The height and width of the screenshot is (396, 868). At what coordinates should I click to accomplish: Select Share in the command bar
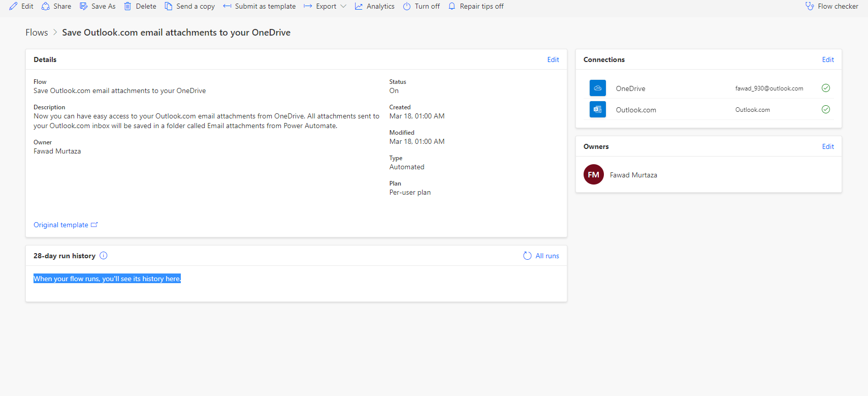coord(56,6)
